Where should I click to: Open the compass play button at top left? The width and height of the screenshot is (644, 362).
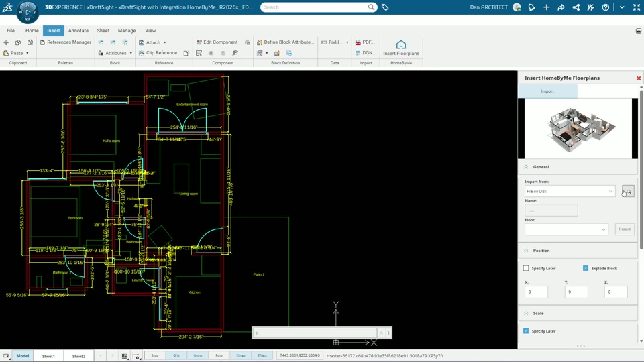pos(28,12)
